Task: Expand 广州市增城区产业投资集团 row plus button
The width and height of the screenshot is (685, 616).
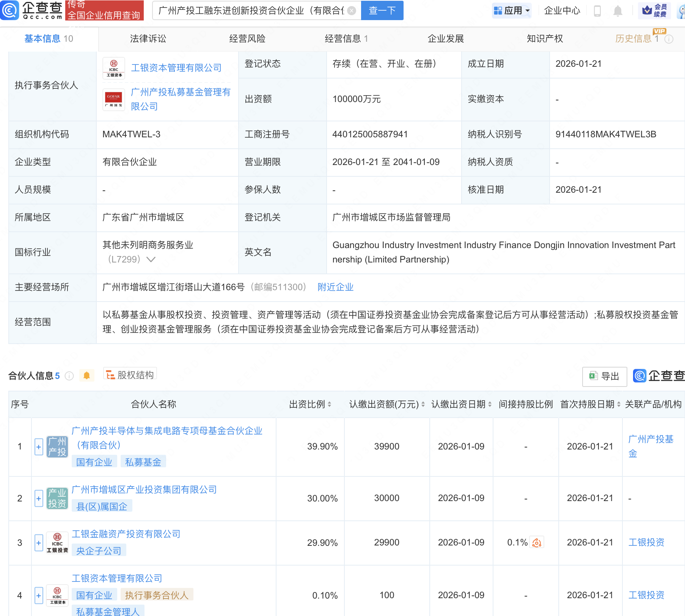Action: 39,498
